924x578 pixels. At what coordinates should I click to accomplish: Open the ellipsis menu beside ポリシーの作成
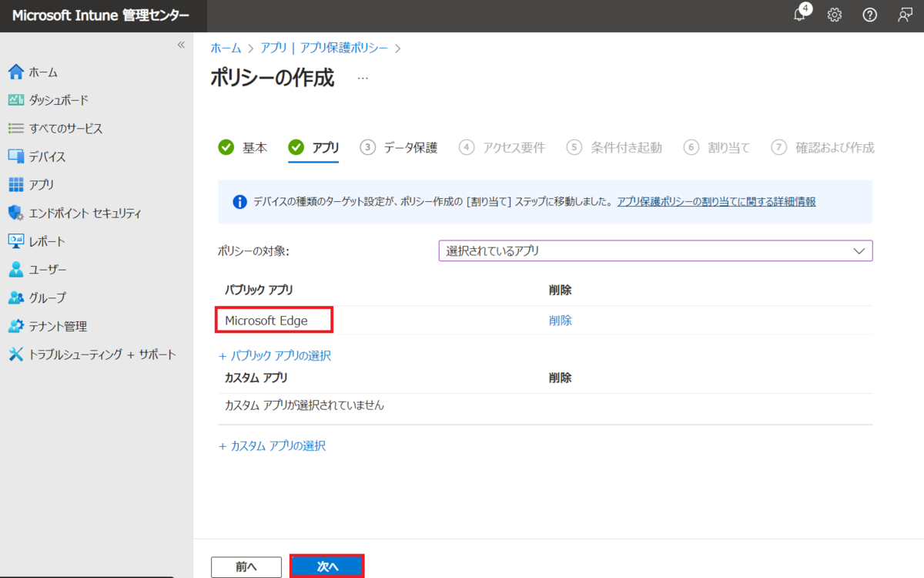363,78
